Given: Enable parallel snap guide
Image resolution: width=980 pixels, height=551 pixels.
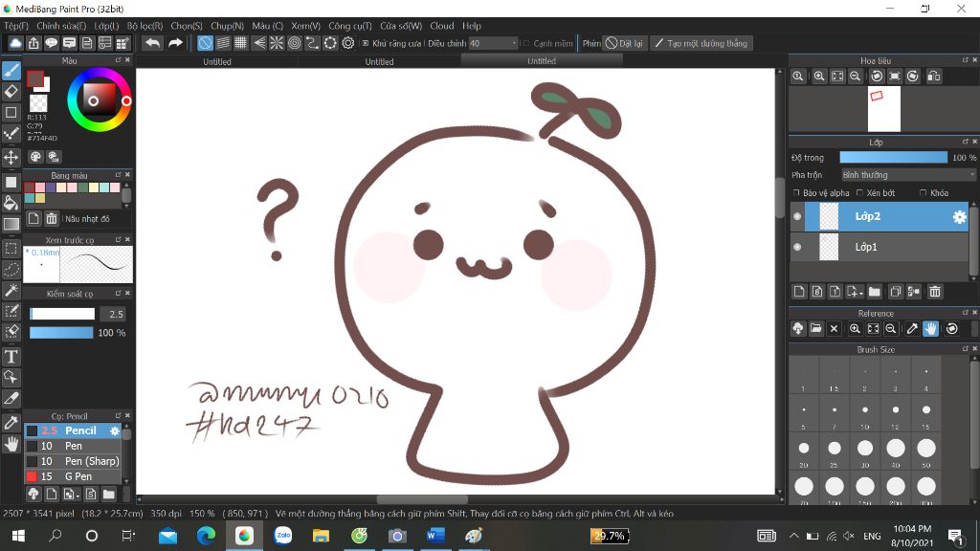Looking at the screenshot, I should coord(222,43).
